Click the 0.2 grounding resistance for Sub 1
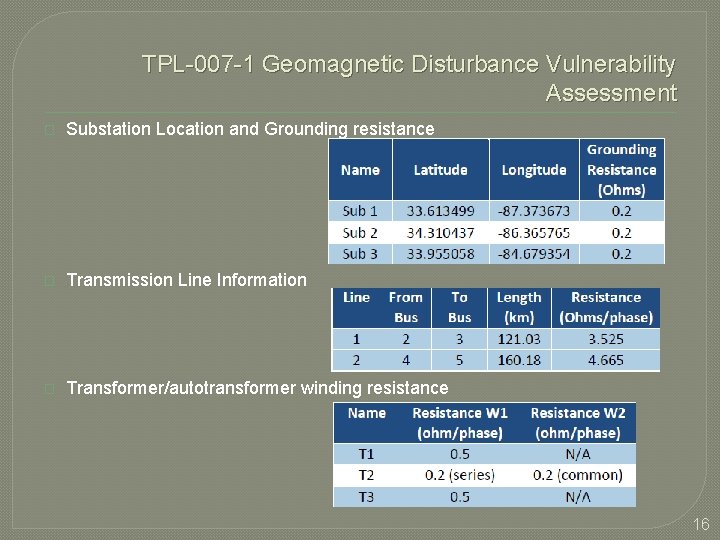720x540 pixels. click(x=622, y=211)
